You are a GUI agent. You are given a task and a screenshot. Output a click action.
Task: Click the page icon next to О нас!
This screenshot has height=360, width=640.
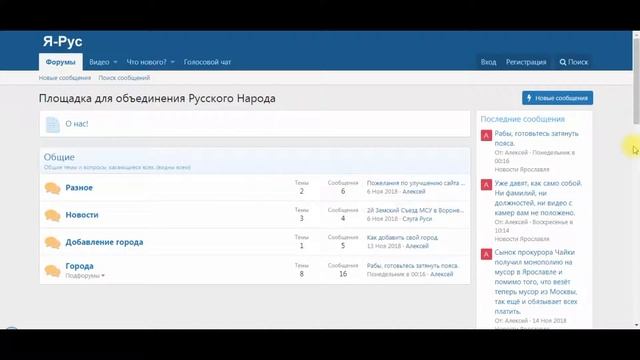click(x=52, y=124)
